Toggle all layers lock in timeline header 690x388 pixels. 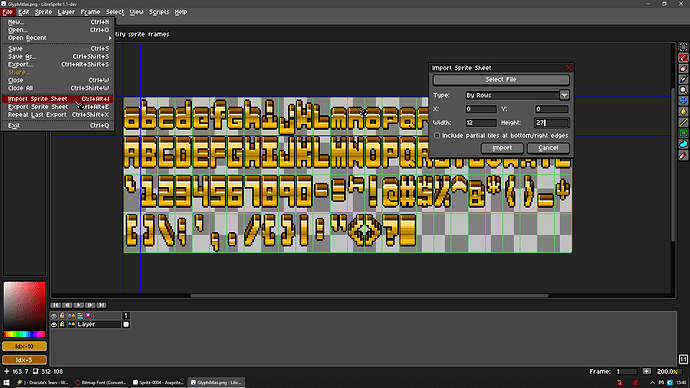(62, 315)
